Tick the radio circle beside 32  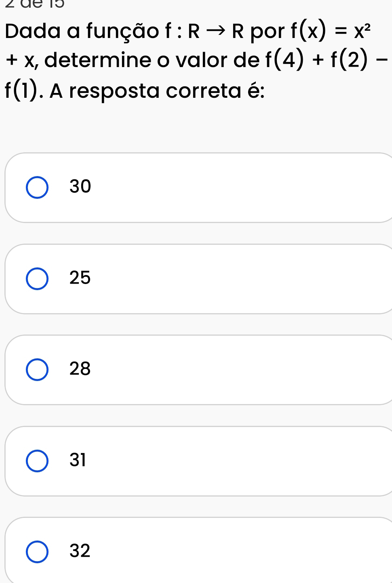pyautogui.click(x=37, y=552)
